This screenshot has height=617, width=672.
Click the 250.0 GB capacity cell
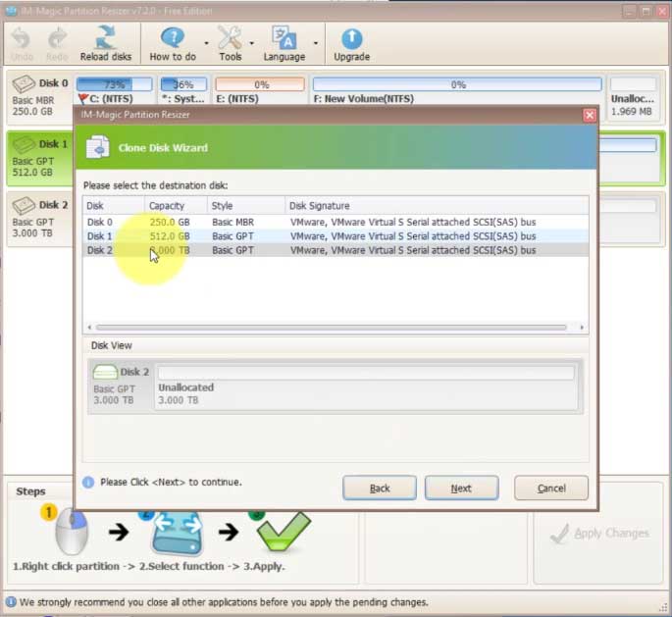pos(170,222)
